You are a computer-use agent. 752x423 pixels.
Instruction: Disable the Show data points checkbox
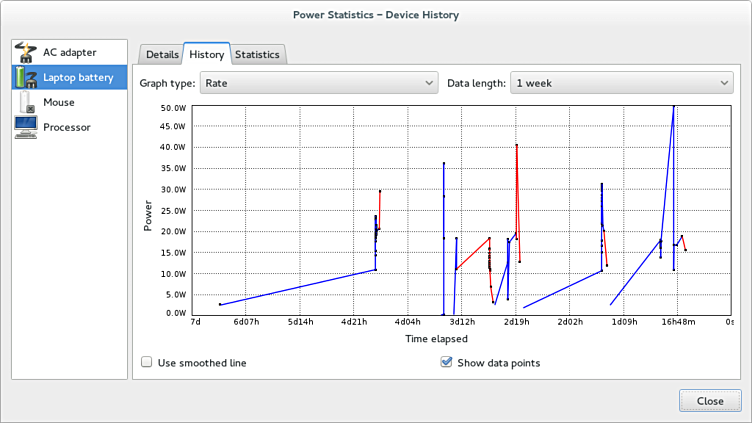click(446, 362)
